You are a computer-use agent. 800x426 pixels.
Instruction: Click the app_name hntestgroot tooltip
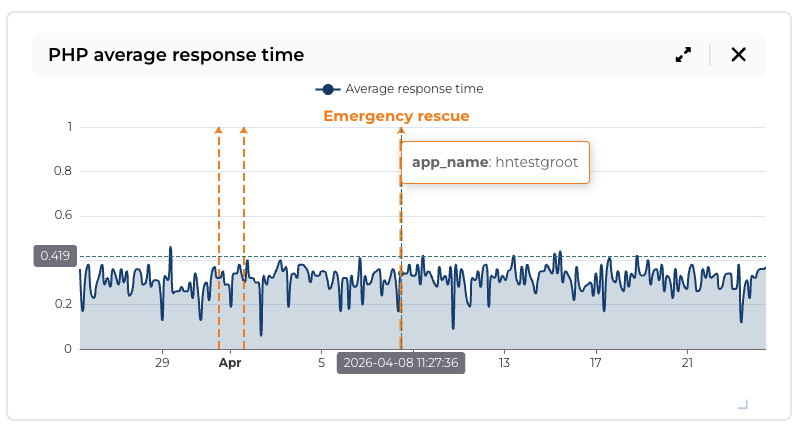point(495,162)
